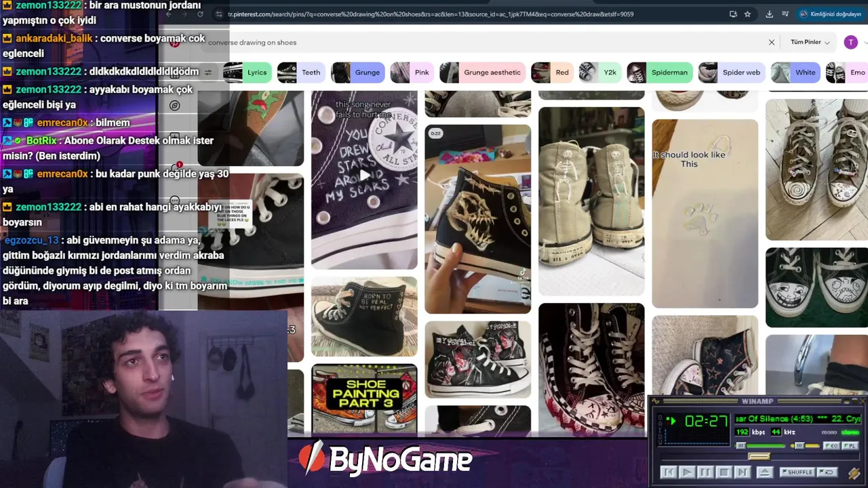Open the Shoe Painting Part 3 pin
The image size is (868, 488).
(x=364, y=399)
